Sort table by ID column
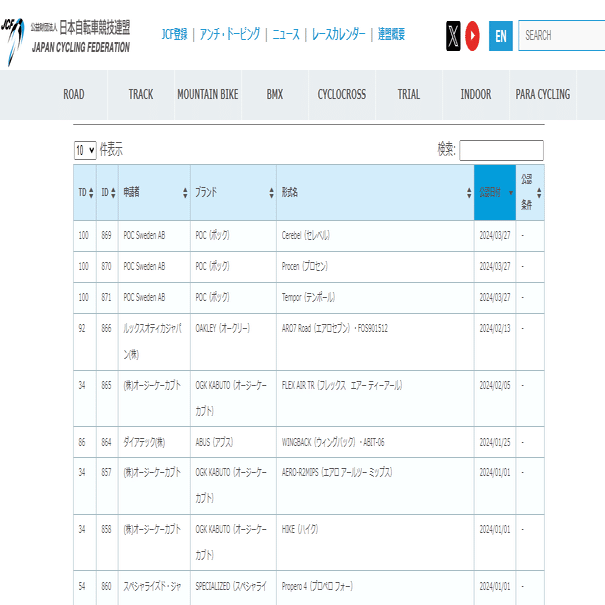 [x=107, y=193]
